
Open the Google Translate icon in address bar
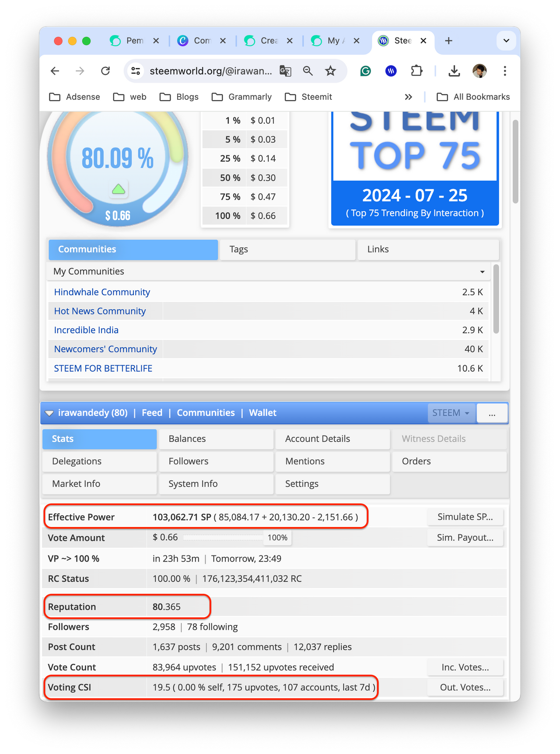point(285,71)
